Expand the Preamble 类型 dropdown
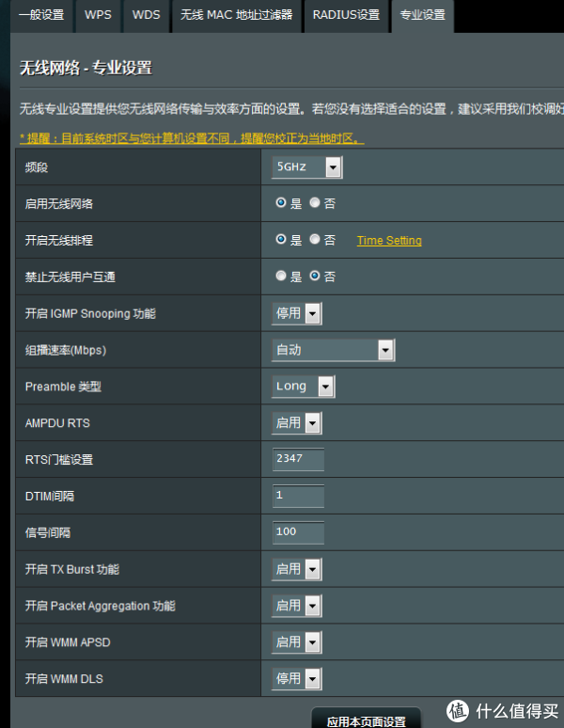This screenshot has height=728, width=564. pos(304,387)
